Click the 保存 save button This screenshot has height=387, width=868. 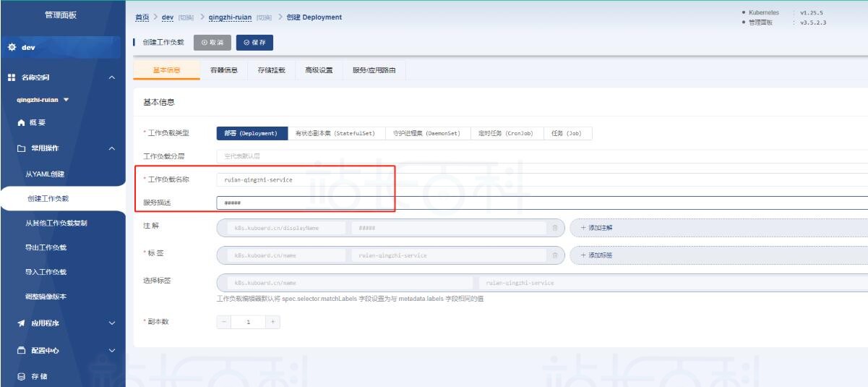click(254, 43)
